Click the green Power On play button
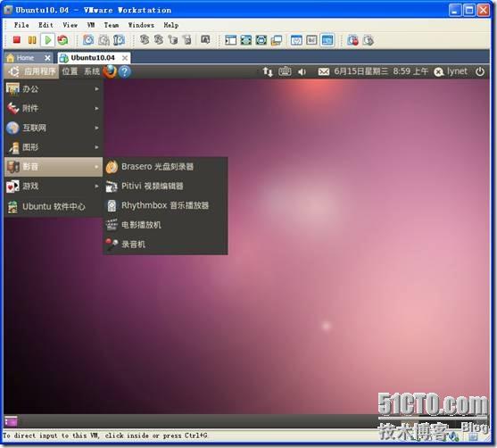This screenshot has height=448, width=497. click(x=48, y=40)
